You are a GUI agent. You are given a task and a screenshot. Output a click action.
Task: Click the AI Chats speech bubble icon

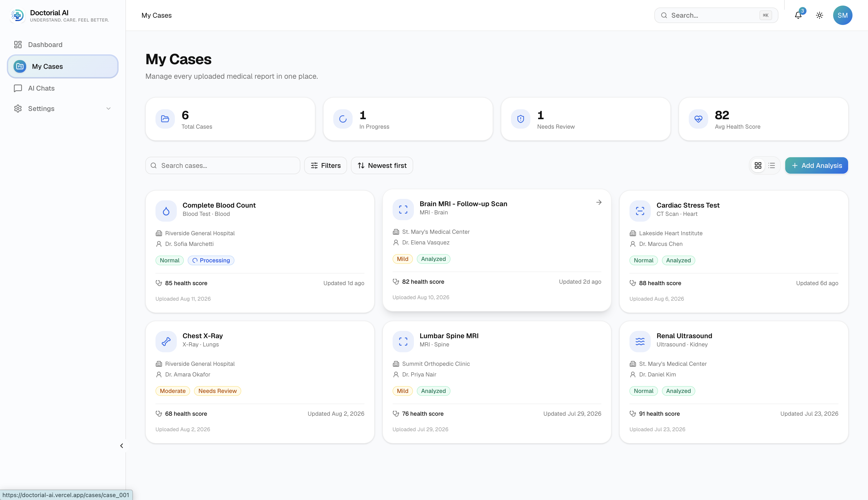(18, 88)
